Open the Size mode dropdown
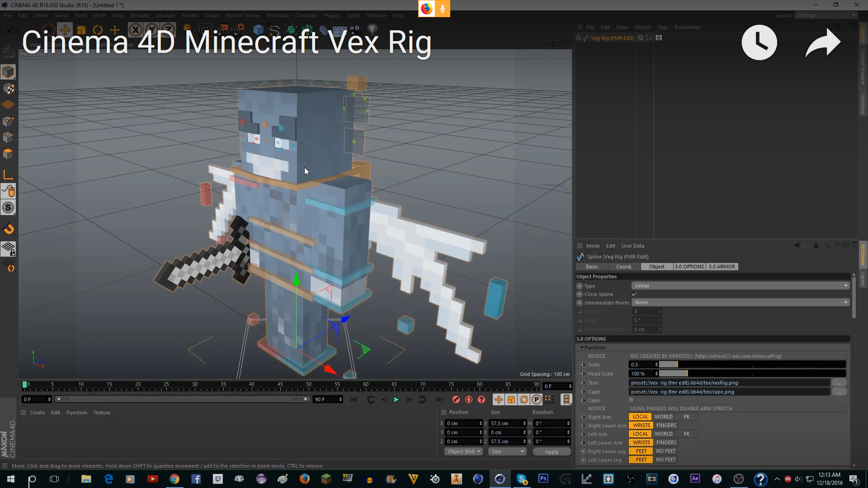This screenshot has width=868, height=488. [x=508, y=451]
